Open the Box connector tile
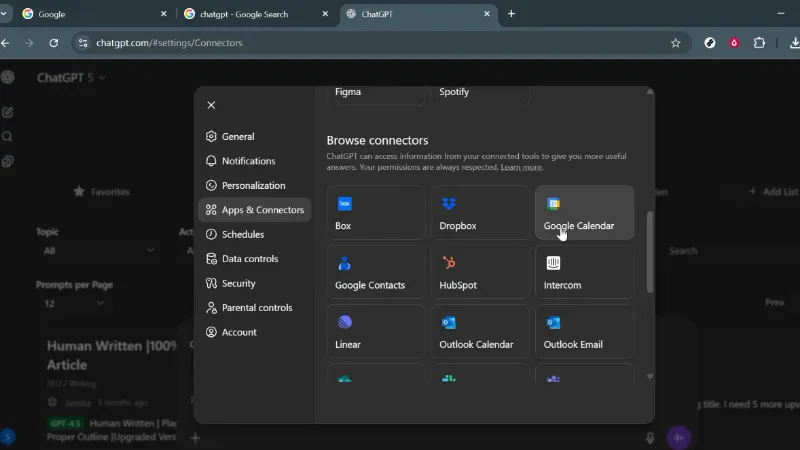The height and width of the screenshot is (450, 800). [x=375, y=212]
